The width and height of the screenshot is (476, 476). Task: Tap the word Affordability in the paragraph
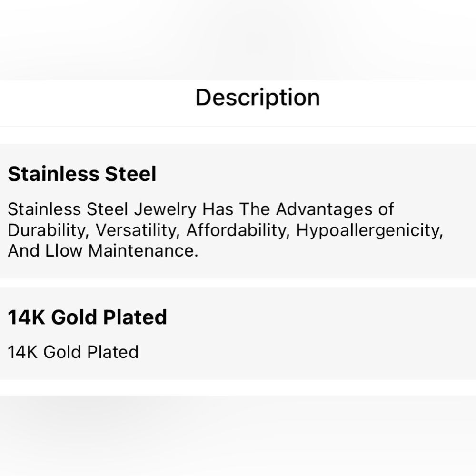(x=237, y=230)
